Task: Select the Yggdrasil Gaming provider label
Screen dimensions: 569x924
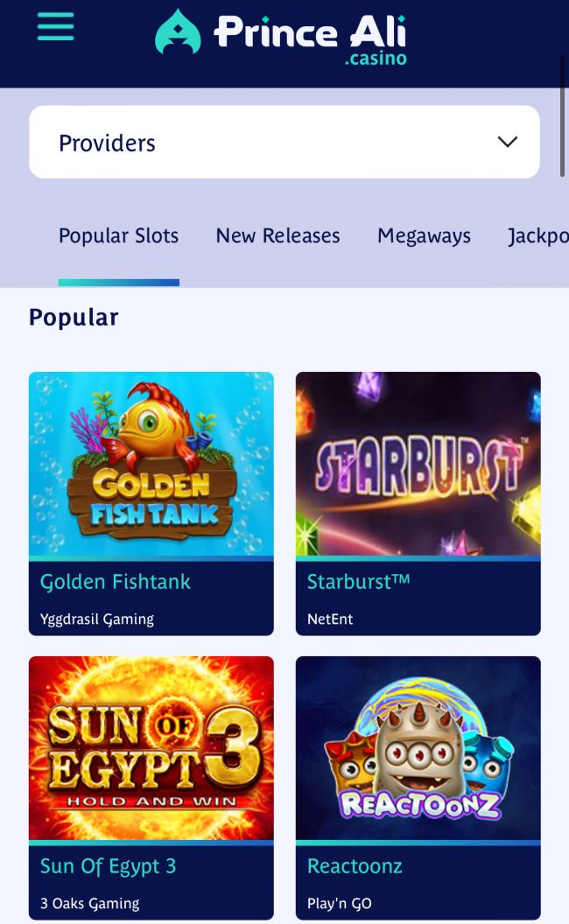Action: click(x=97, y=619)
